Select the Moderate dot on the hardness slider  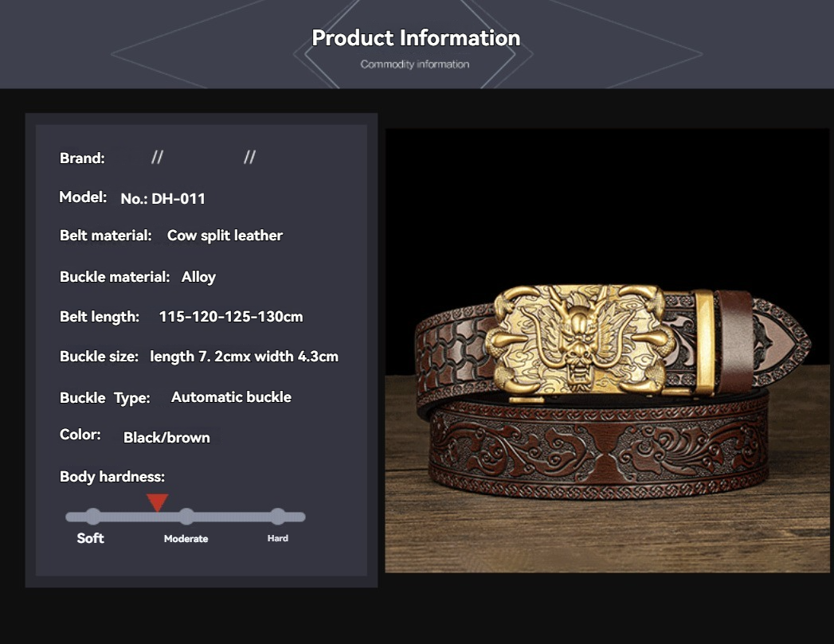pyautogui.click(x=186, y=517)
